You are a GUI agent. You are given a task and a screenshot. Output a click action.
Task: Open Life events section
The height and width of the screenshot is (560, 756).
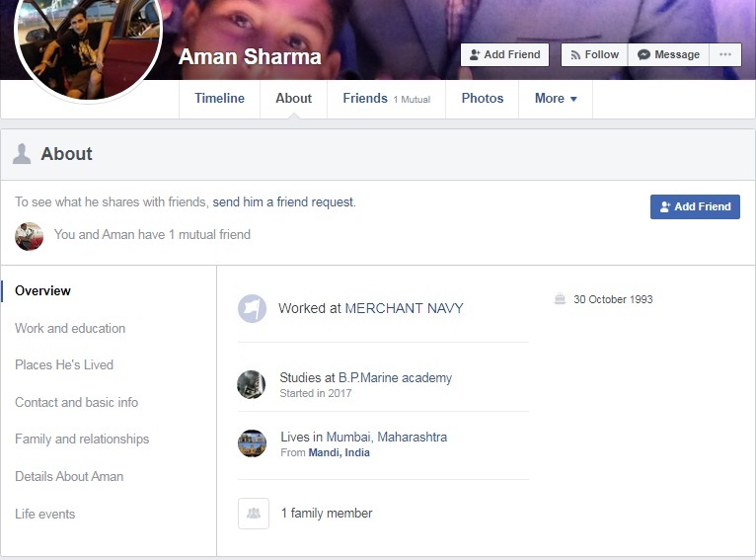pyautogui.click(x=44, y=514)
